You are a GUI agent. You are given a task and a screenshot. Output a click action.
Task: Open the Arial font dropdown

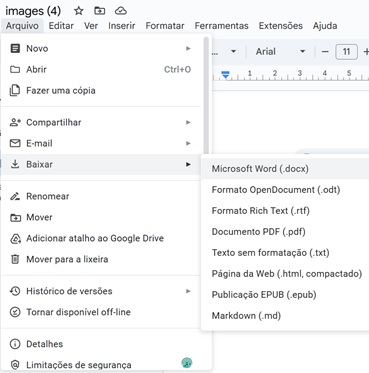click(281, 52)
